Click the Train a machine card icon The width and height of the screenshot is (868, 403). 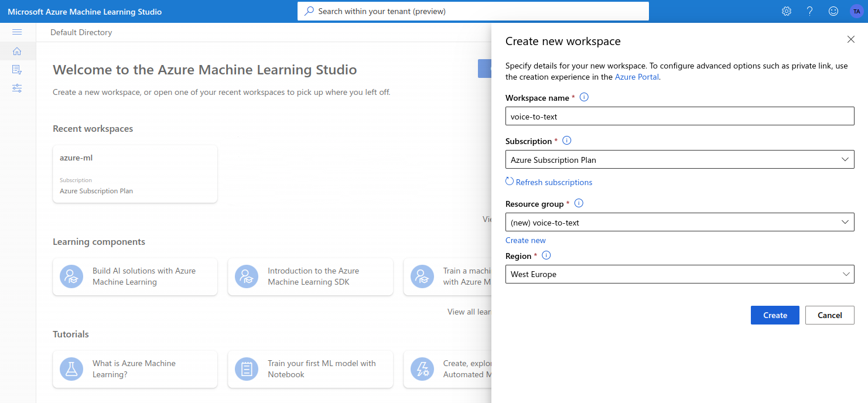(x=422, y=276)
